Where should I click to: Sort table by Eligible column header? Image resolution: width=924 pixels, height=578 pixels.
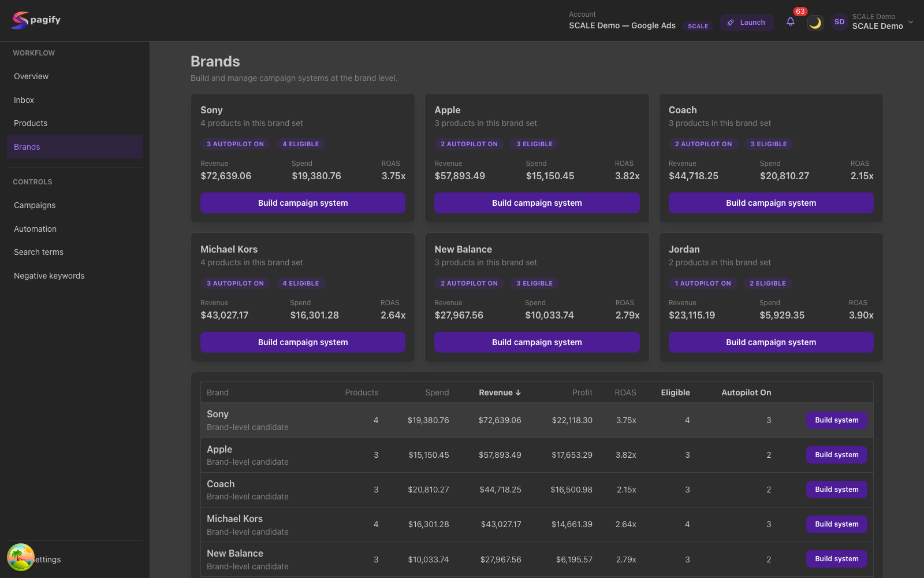pyautogui.click(x=675, y=392)
